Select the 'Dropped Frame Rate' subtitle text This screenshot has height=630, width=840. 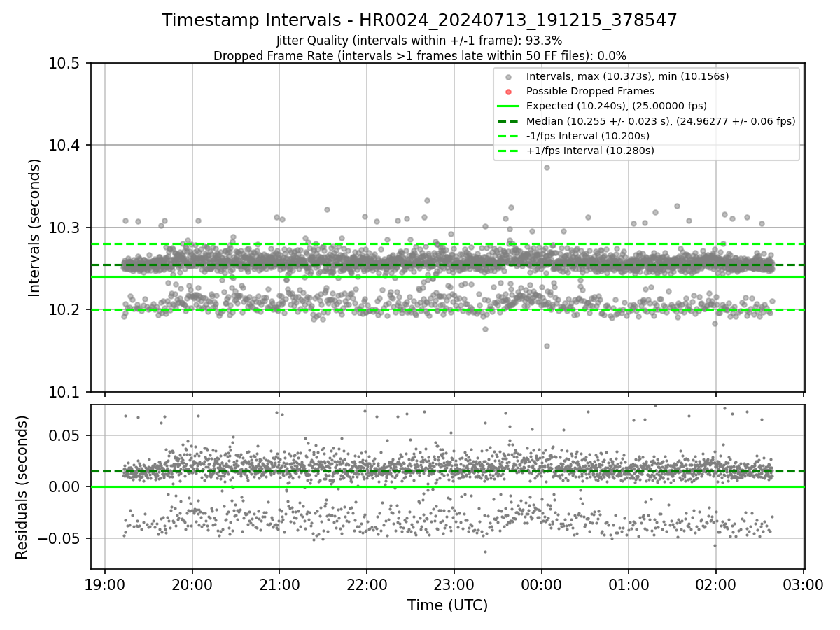click(419, 56)
